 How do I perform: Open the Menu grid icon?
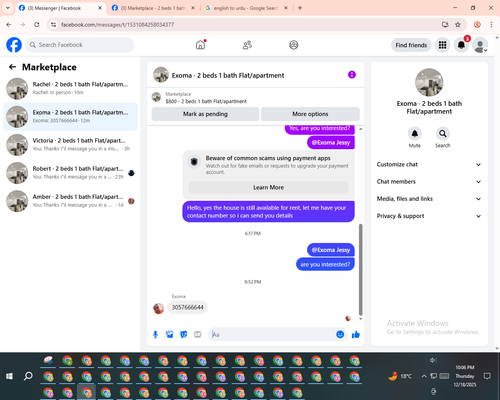pos(442,45)
